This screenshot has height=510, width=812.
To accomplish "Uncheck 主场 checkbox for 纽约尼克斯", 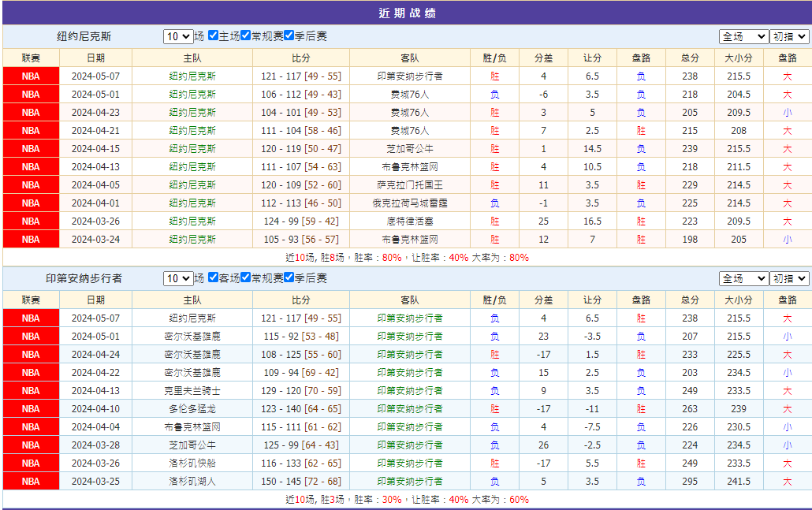I will 214,35.
